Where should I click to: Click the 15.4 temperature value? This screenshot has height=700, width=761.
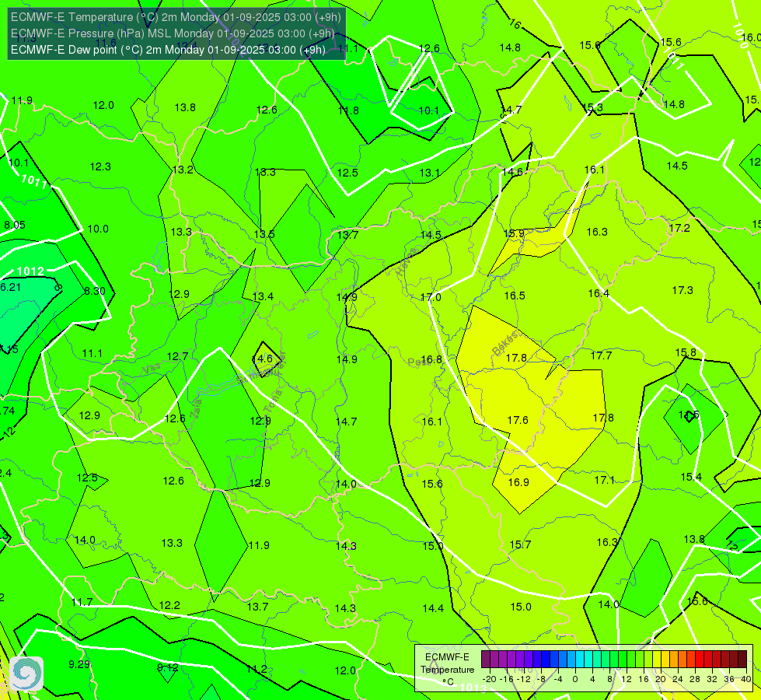pyautogui.click(x=691, y=477)
